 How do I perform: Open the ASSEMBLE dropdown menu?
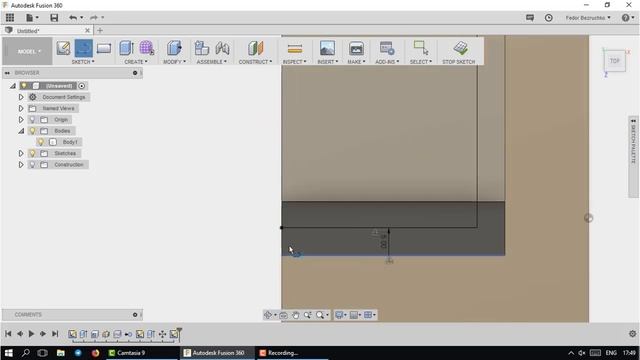point(211,62)
